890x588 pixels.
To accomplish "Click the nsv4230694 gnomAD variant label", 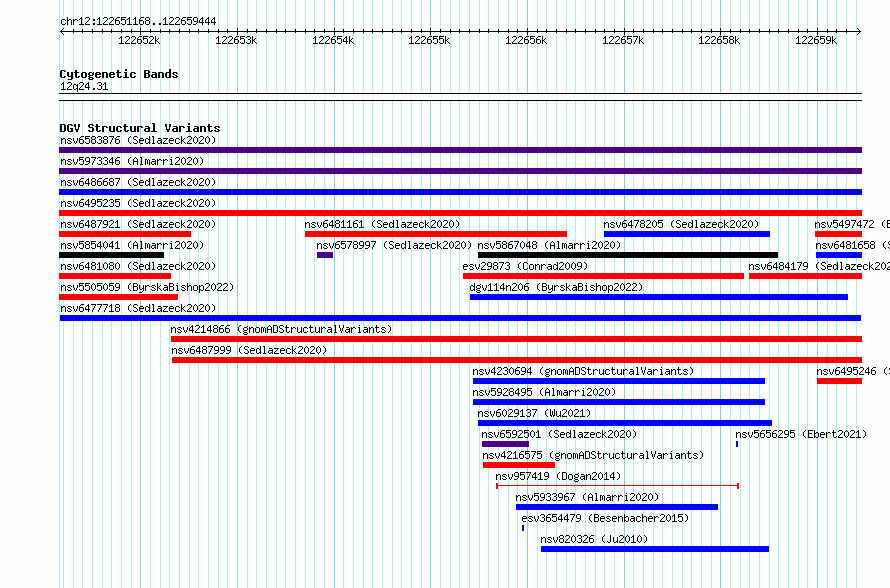I will click(x=583, y=371).
